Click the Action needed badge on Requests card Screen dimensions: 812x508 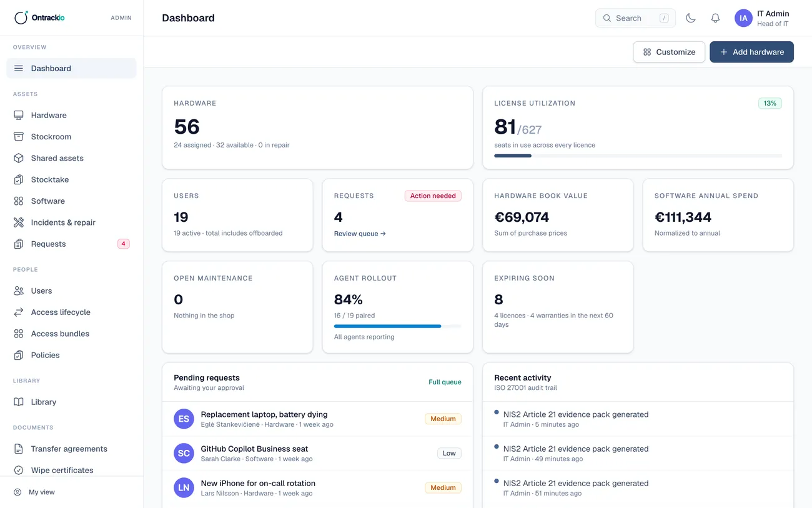click(x=433, y=196)
